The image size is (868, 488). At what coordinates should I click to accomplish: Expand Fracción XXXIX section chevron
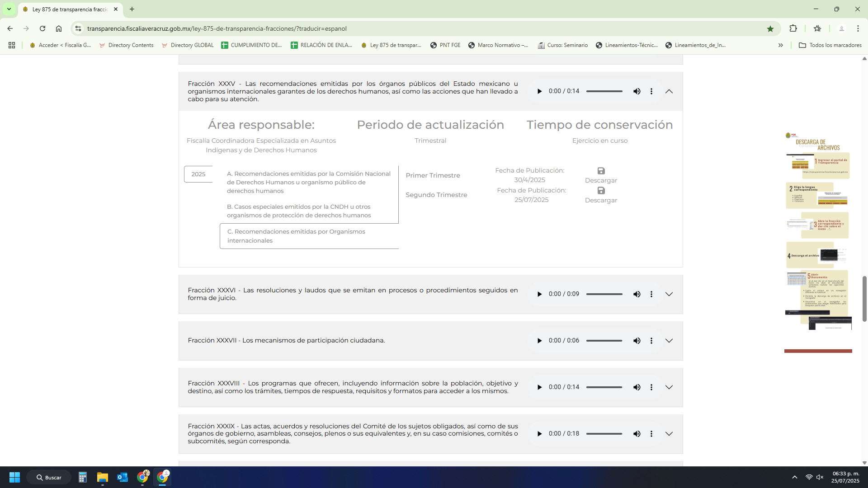(x=669, y=434)
